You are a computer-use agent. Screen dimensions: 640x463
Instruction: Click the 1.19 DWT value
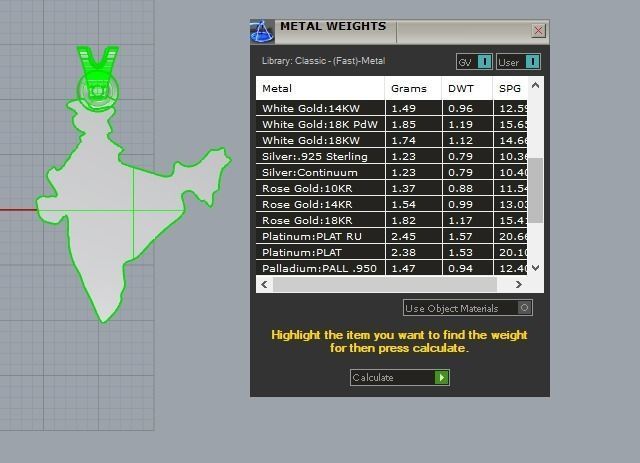tap(460, 125)
